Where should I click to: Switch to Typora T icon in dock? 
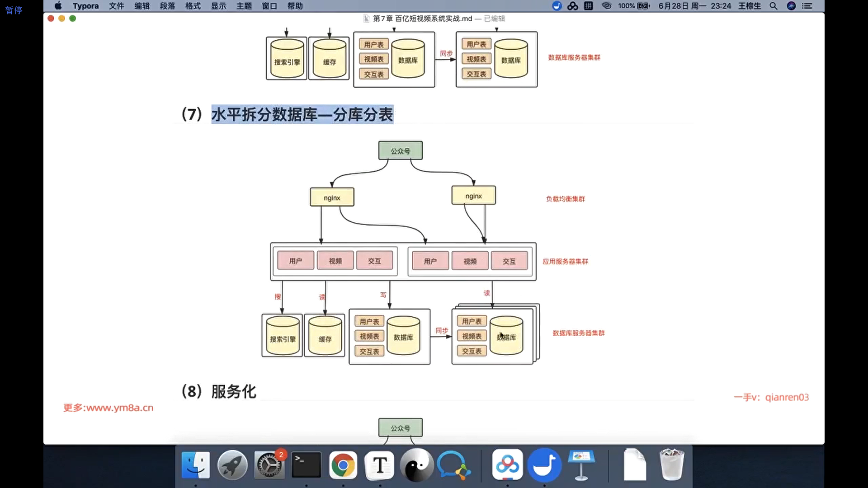click(x=380, y=465)
